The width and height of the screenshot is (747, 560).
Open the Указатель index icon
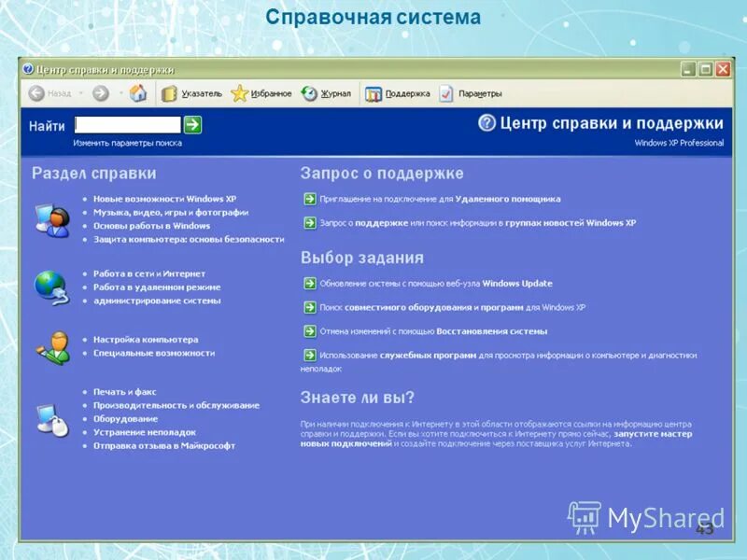[169, 94]
